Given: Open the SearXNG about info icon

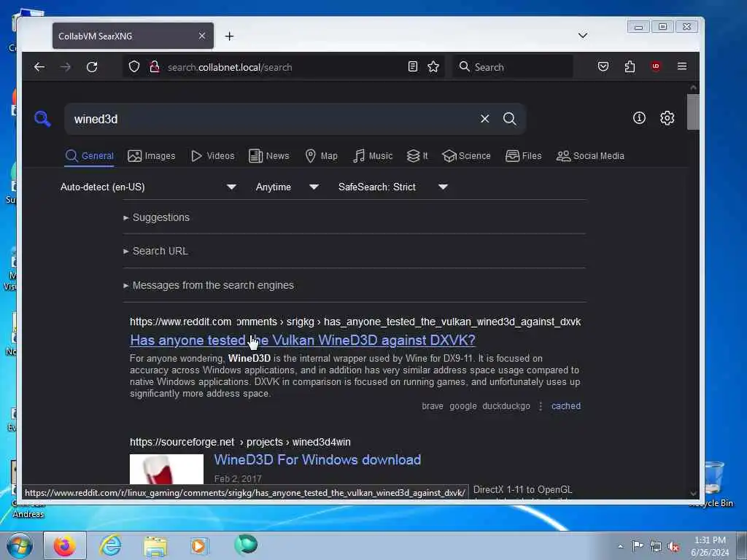Looking at the screenshot, I should point(639,117).
